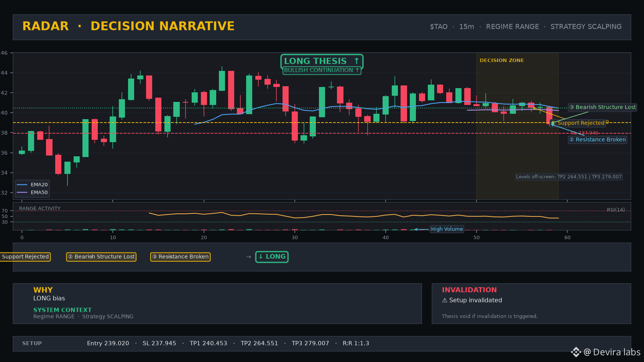Screen dimensions: 644x362
Task: Click the EMA20 blue line legend swatch
Action: [22, 185]
